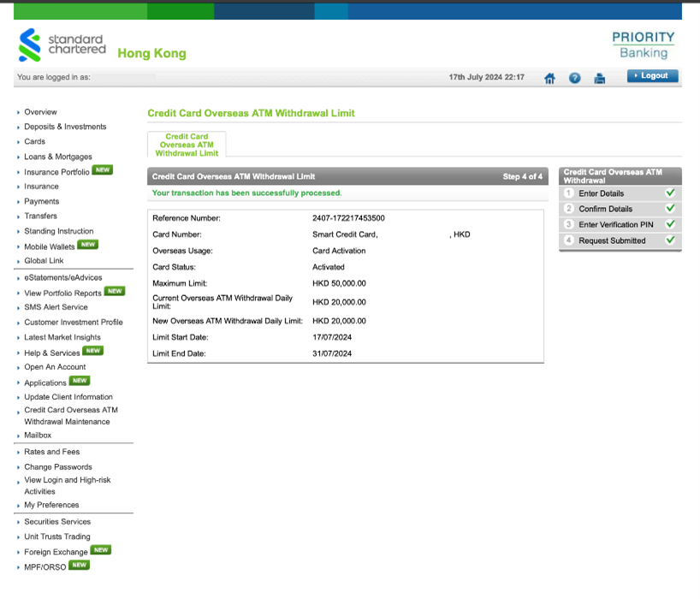Click the Priority Banking logo
The width and height of the screenshot is (700, 599).
coord(643,44)
